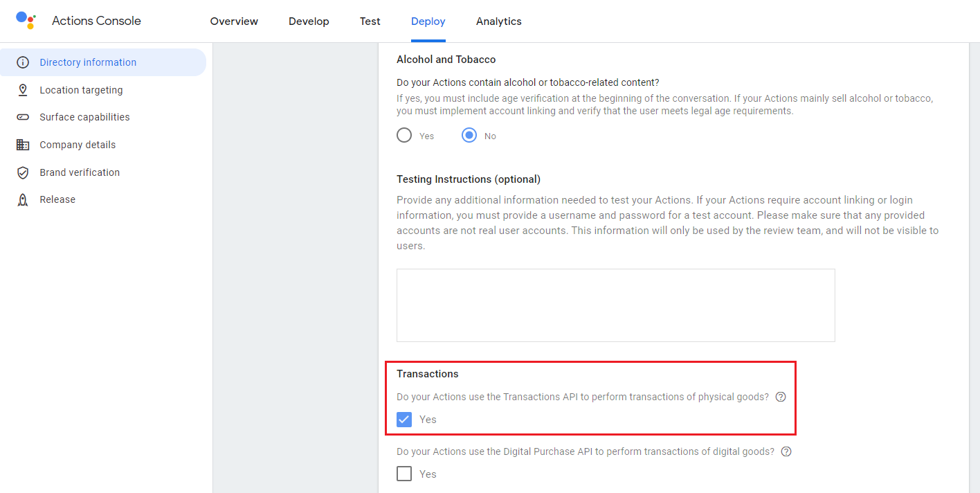Open Location targeting in the sidebar

coord(81,90)
